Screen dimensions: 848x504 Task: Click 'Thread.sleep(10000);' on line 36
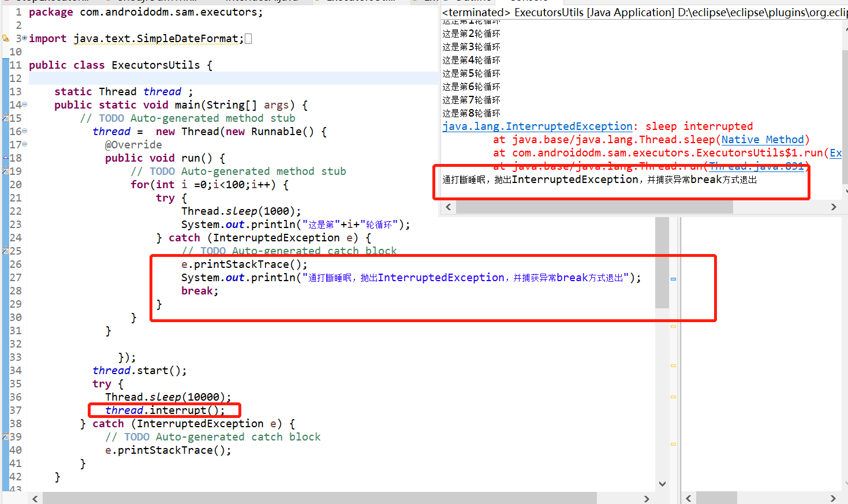coord(168,397)
